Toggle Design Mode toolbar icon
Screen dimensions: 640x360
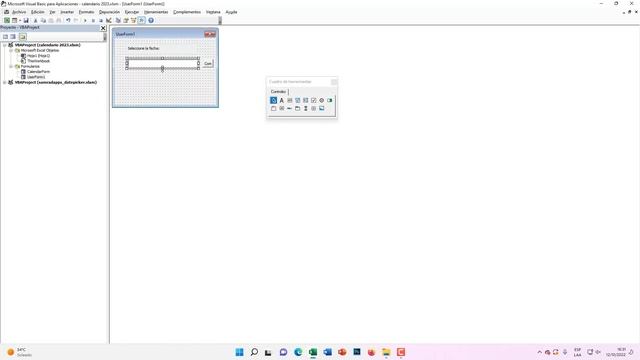[109, 20]
